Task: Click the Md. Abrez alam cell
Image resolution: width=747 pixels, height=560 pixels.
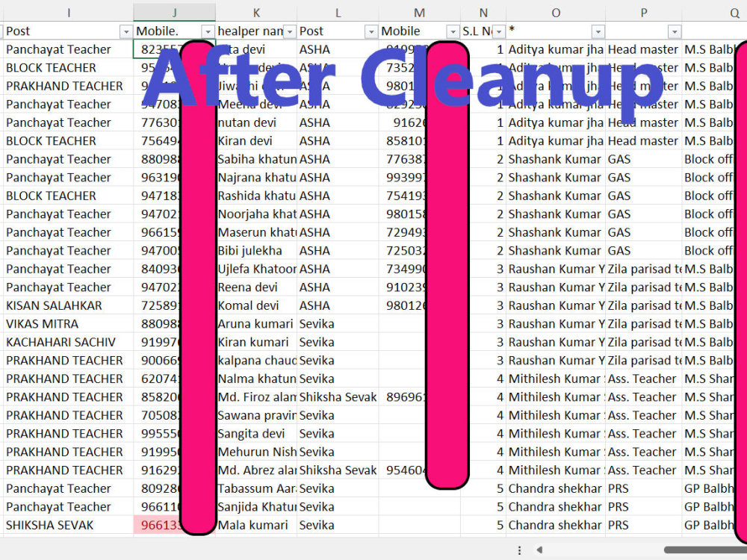Action: pos(256,470)
